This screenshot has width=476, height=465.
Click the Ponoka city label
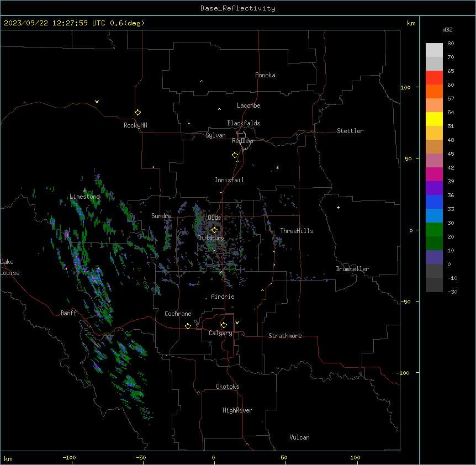point(265,75)
